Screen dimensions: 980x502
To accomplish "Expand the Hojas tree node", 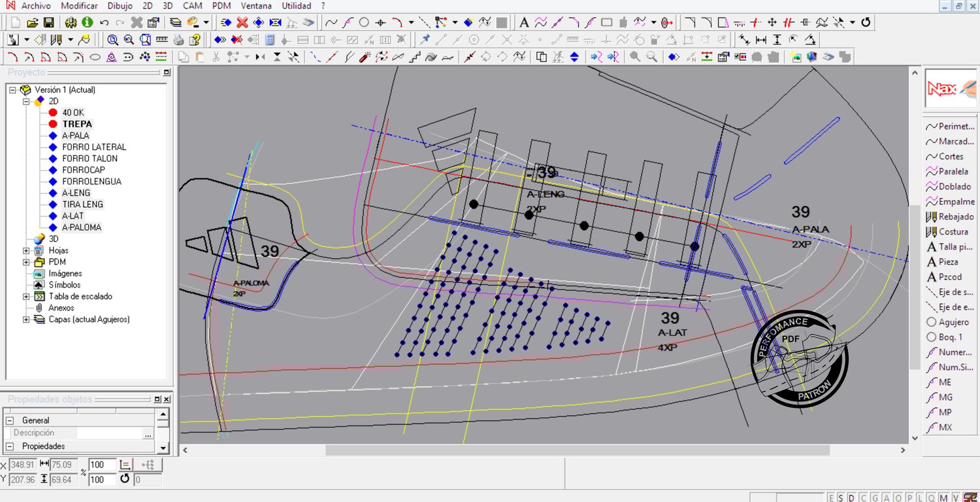I will 26,250.
